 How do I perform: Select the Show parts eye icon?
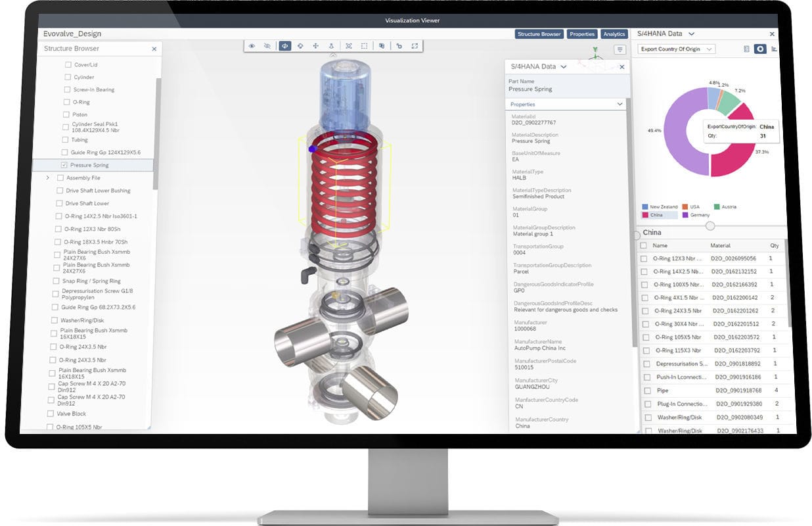pyautogui.click(x=252, y=46)
